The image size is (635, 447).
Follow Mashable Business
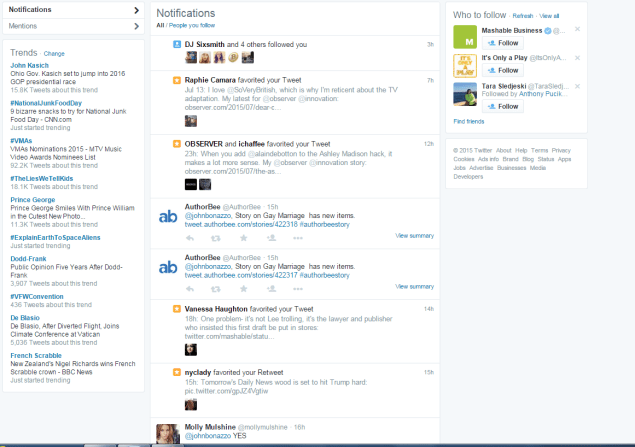pyautogui.click(x=503, y=43)
